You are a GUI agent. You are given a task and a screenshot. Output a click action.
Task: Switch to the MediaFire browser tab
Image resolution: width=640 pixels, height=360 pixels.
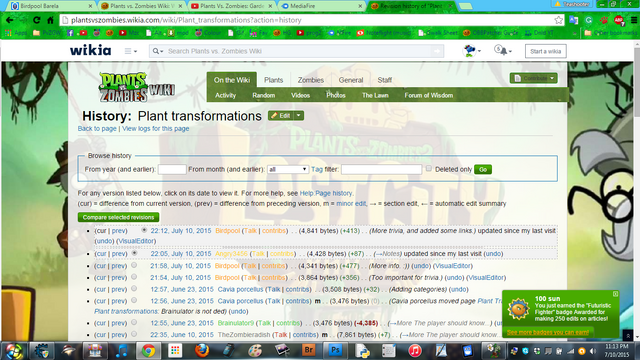tap(320, 6)
